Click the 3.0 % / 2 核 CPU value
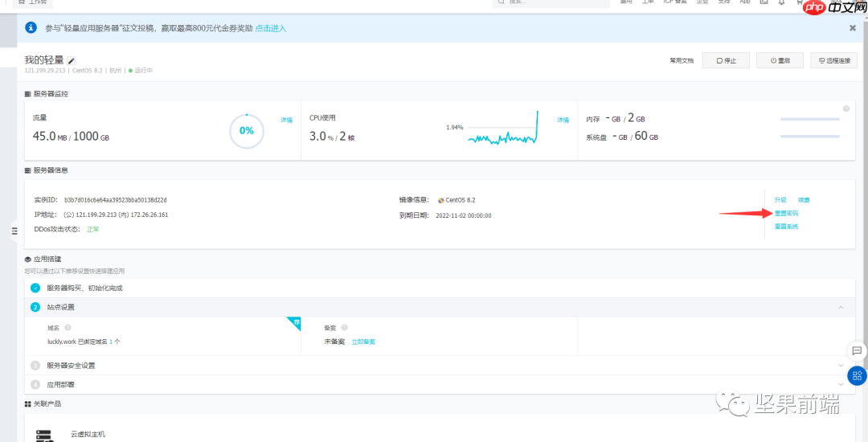Viewport: 868px width, 442px height. [x=332, y=136]
